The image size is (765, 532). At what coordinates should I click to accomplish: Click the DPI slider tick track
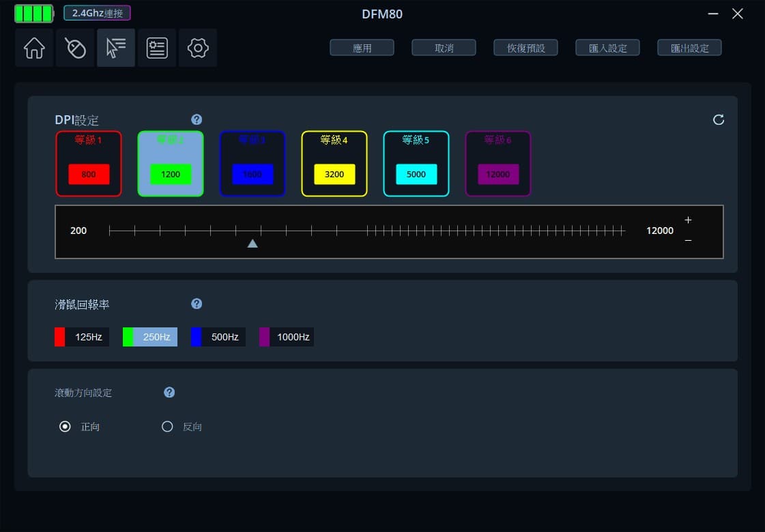click(367, 231)
